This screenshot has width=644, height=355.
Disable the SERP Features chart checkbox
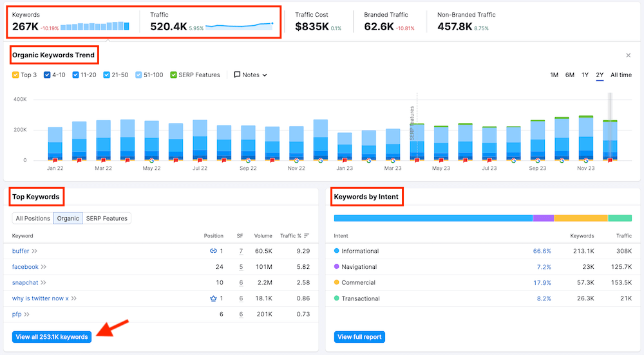(x=174, y=75)
